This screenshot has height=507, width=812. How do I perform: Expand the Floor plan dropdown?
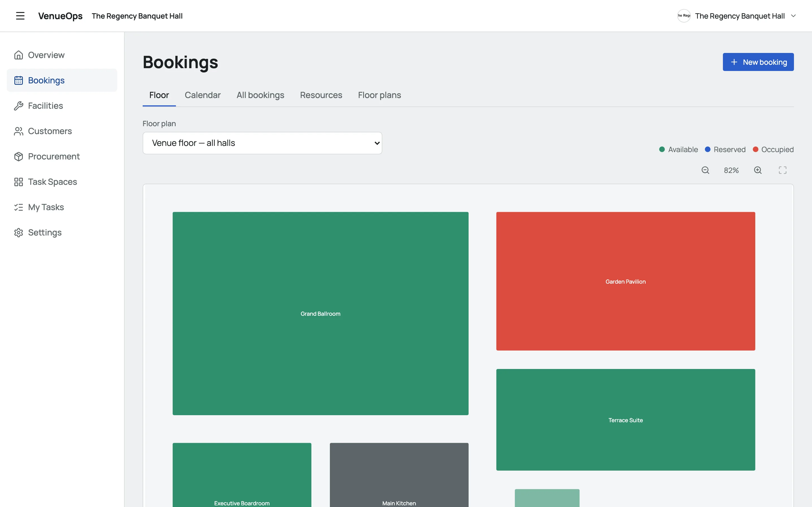(262, 143)
